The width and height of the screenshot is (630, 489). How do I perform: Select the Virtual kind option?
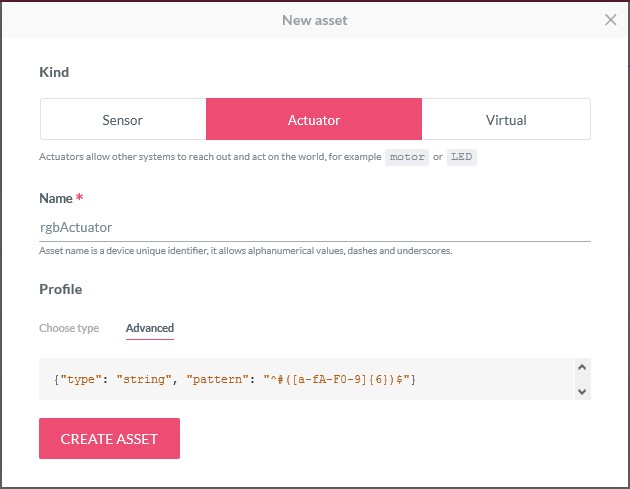click(x=506, y=120)
